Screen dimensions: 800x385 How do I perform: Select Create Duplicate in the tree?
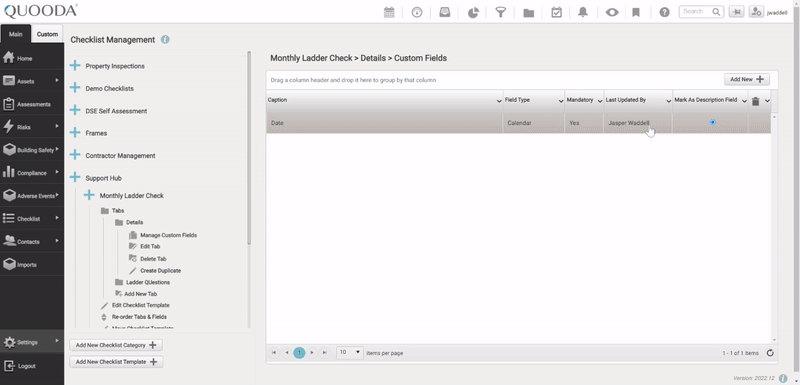tap(160, 271)
